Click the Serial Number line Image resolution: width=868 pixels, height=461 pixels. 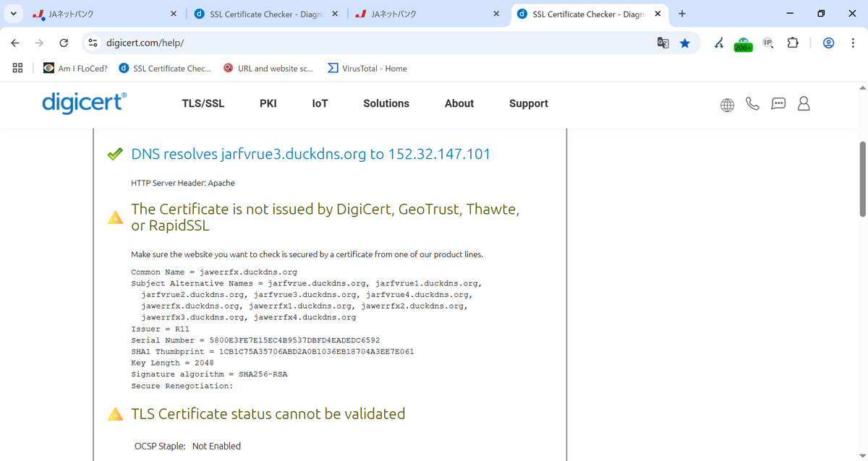point(255,340)
